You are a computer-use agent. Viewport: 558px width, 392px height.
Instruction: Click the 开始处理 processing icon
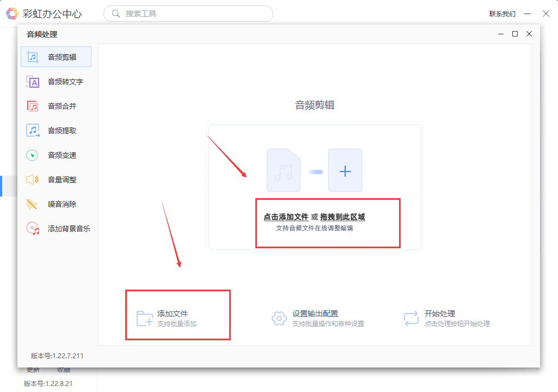click(410, 317)
